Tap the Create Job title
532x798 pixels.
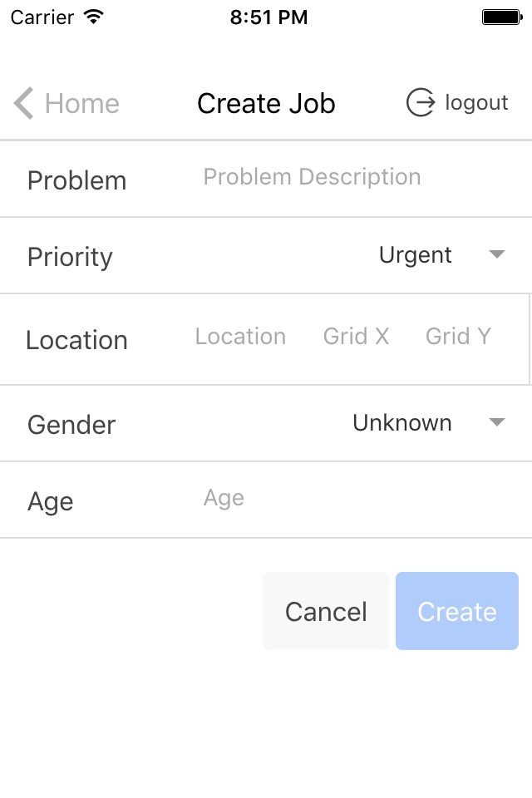266,104
